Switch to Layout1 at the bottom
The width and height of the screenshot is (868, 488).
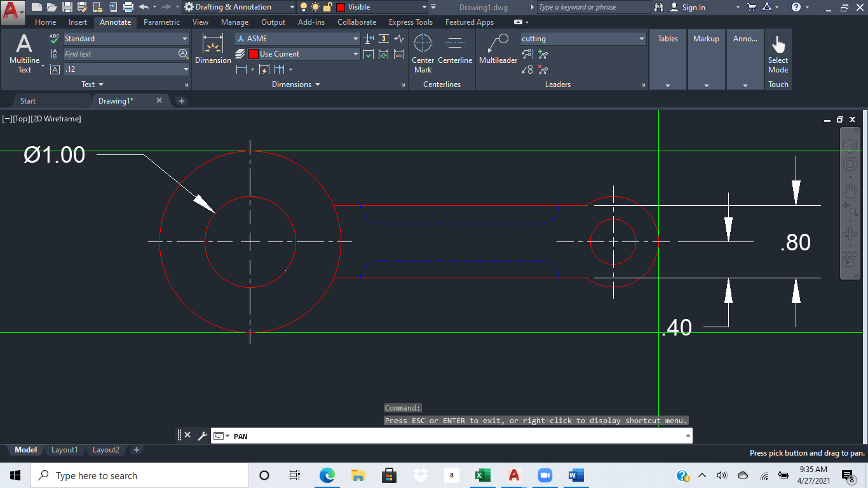[x=64, y=449]
